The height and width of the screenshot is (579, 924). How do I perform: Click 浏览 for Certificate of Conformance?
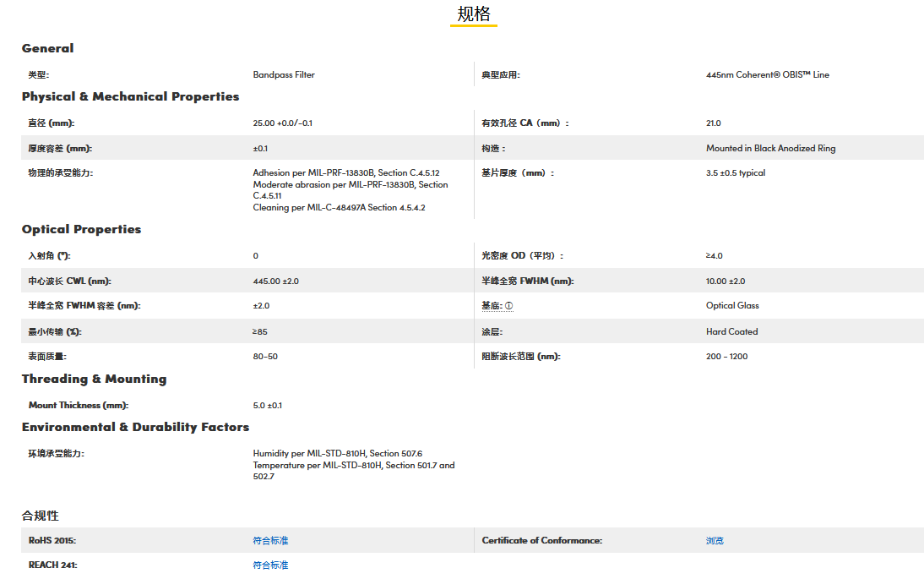tap(715, 540)
